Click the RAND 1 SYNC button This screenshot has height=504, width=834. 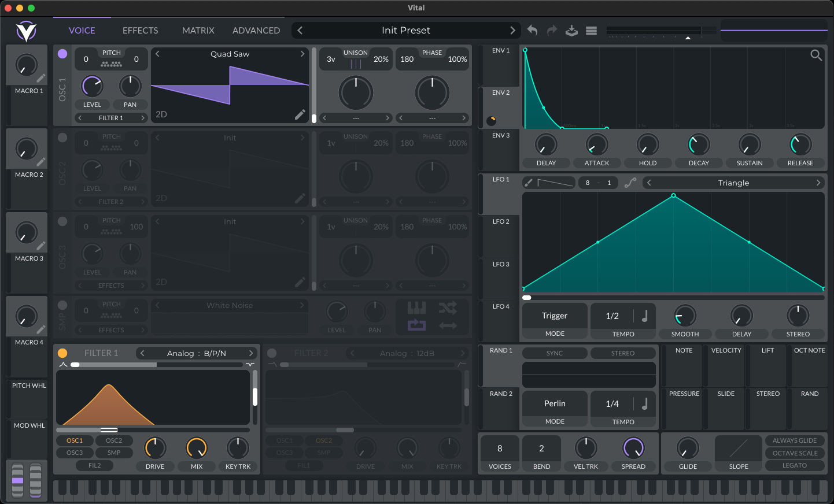(x=555, y=353)
